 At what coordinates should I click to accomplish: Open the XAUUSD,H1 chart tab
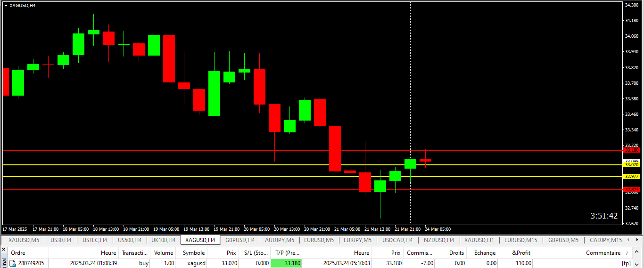coord(479,240)
